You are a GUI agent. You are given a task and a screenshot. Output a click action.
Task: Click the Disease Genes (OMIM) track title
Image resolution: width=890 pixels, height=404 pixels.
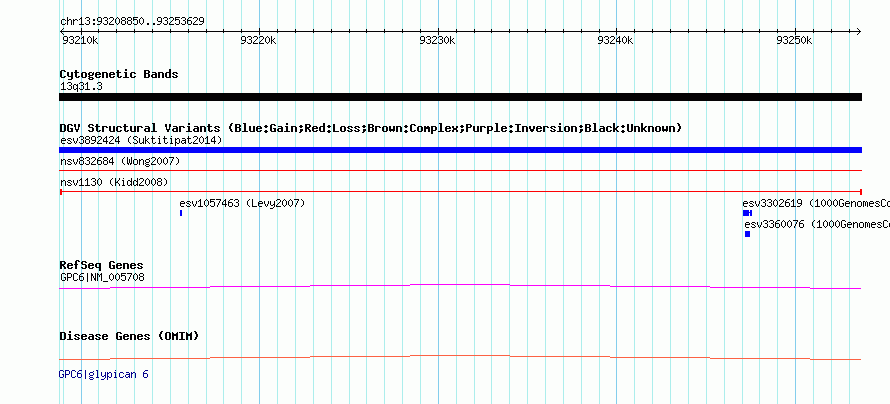point(129,336)
